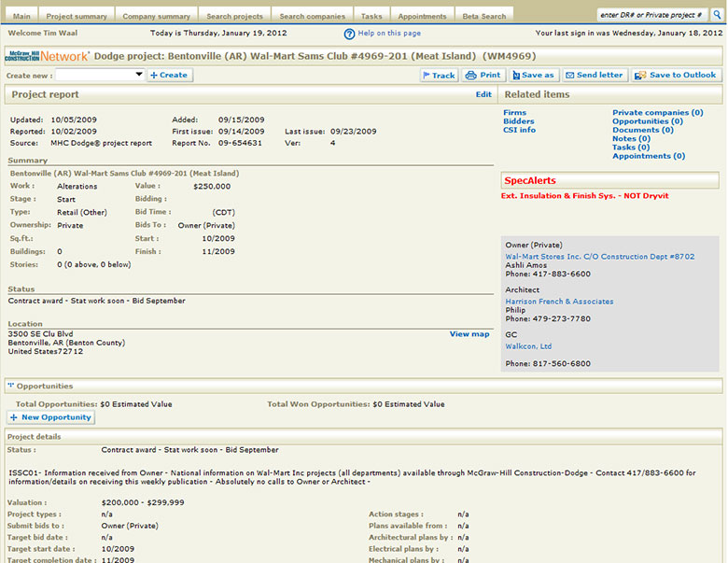Go to Search projects tab

pos(234,16)
